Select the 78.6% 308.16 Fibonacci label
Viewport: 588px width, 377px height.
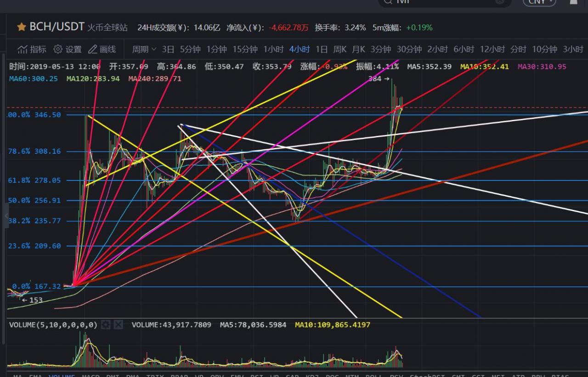[x=34, y=151]
